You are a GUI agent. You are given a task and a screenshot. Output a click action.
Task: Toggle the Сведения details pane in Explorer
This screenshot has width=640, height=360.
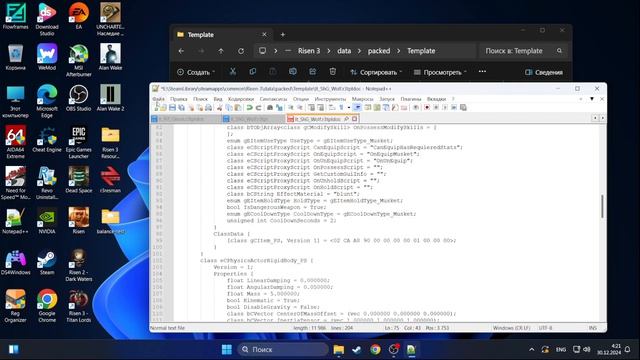pyautogui.click(x=544, y=72)
